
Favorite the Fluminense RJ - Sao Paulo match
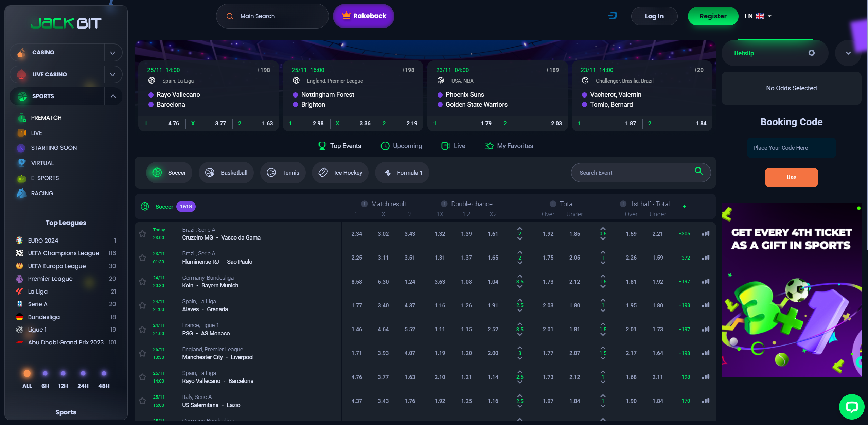click(x=142, y=258)
